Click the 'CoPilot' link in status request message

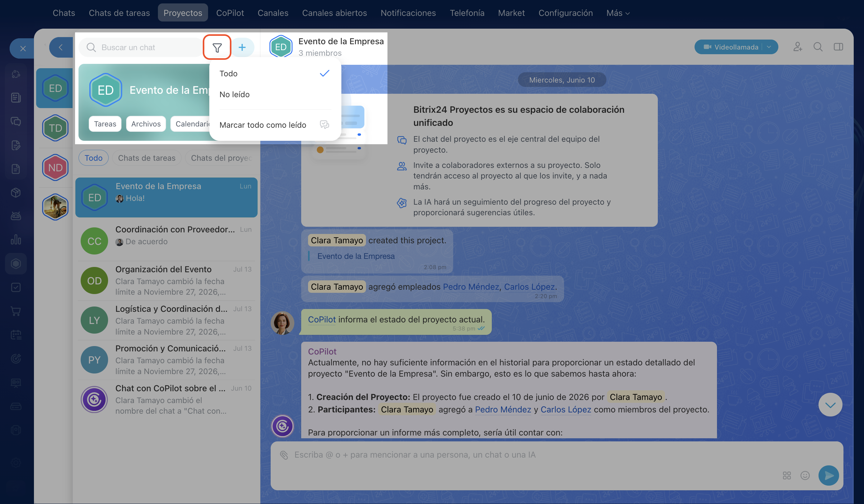click(x=322, y=319)
